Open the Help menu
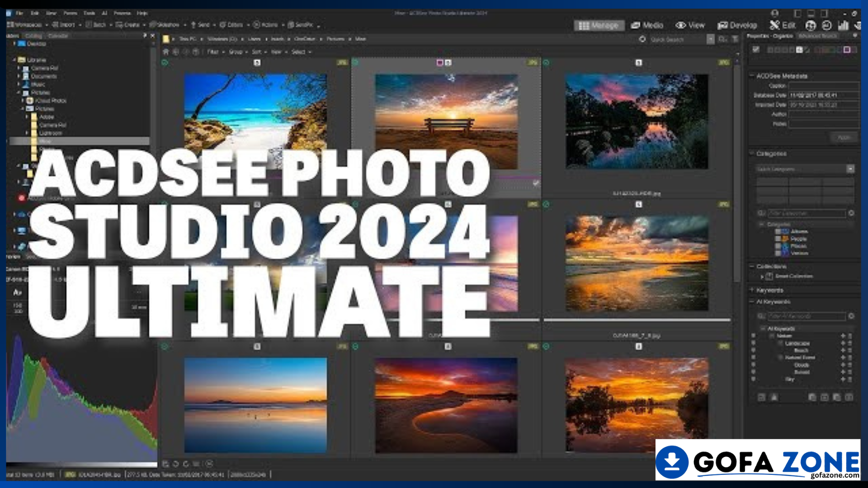Image resolution: width=868 pixels, height=488 pixels. tap(142, 13)
